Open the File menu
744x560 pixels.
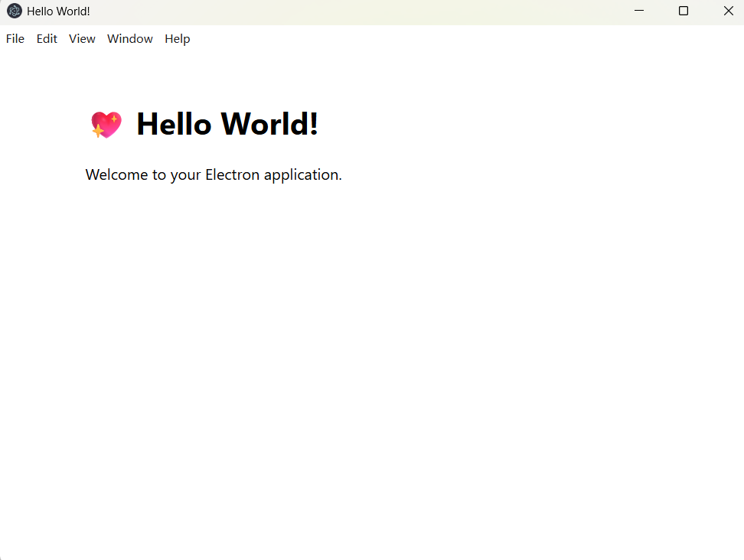pos(15,39)
